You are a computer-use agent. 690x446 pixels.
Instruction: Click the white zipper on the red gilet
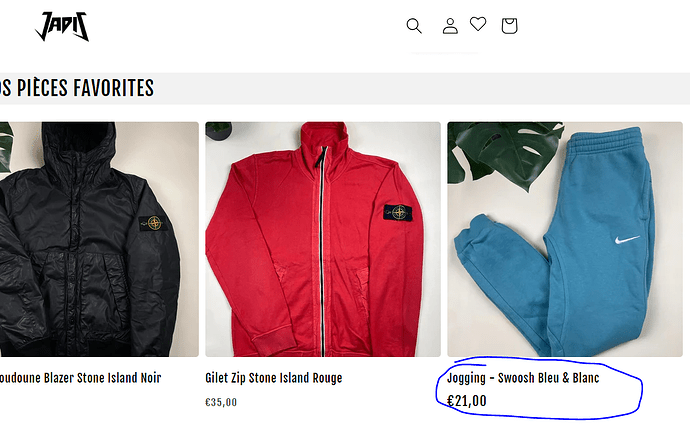click(322, 250)
